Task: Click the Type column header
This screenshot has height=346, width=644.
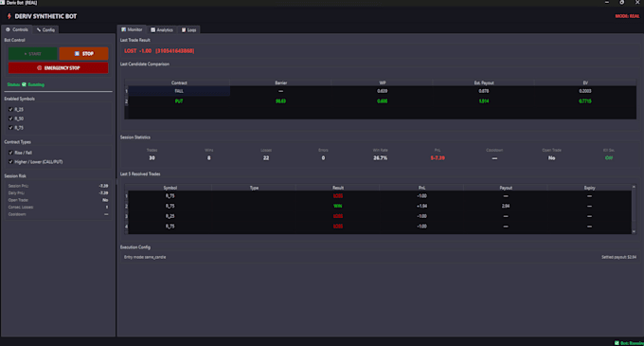Action: tap(254, 188)
